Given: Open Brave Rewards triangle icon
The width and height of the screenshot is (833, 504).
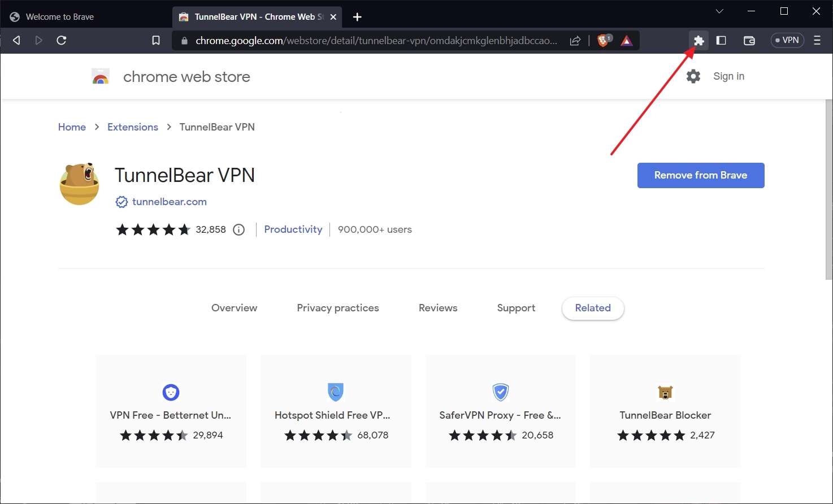Looking at the screenshot, I should click(x=627, y=40).
